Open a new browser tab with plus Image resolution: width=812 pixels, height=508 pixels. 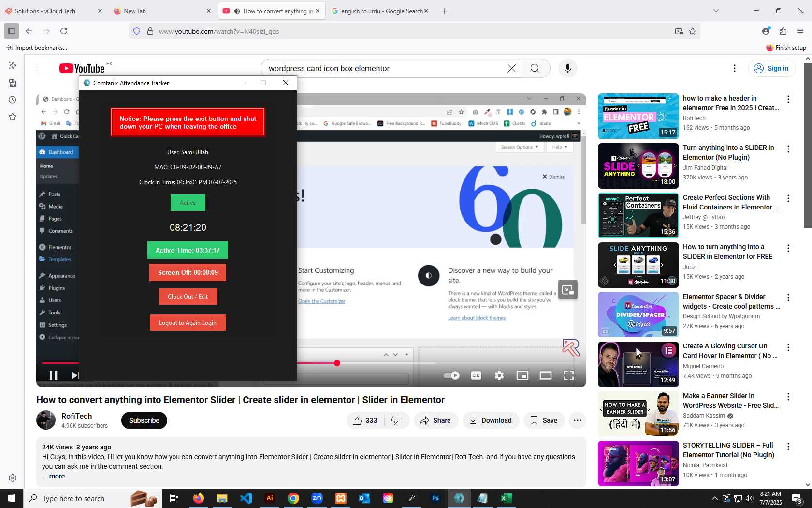[445, 11]
